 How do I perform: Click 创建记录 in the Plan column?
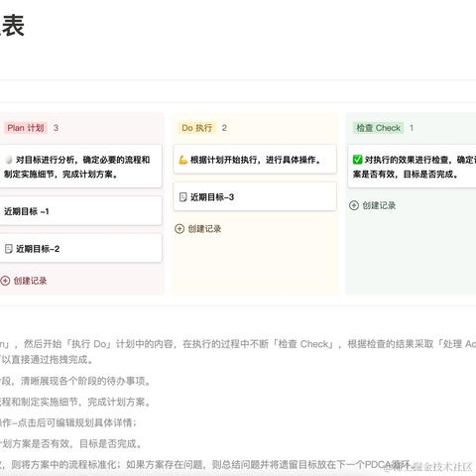(30, 281)
